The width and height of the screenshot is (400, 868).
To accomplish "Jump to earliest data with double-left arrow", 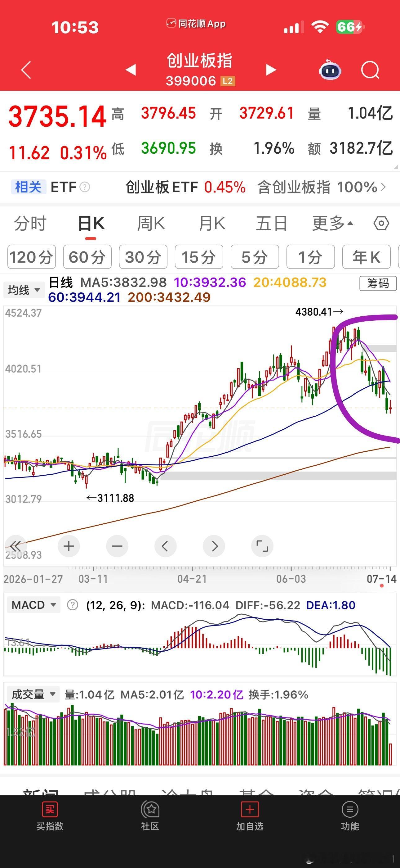I will [15, 545].
